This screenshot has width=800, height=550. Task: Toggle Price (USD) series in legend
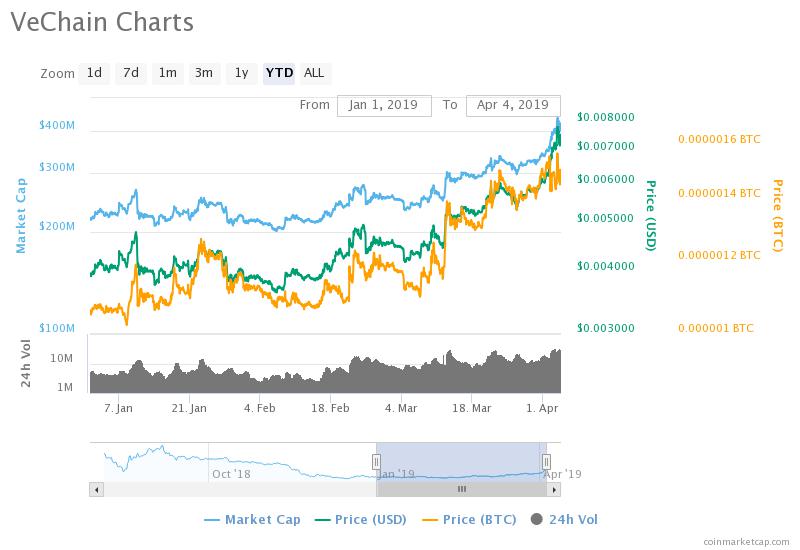click(x=361, y=520)
